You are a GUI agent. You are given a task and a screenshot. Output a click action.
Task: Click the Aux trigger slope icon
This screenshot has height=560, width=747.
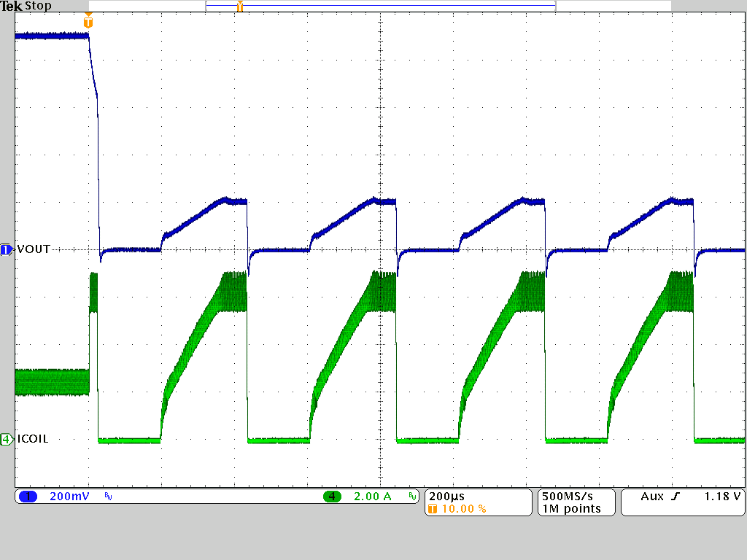(x=676, y=496)
